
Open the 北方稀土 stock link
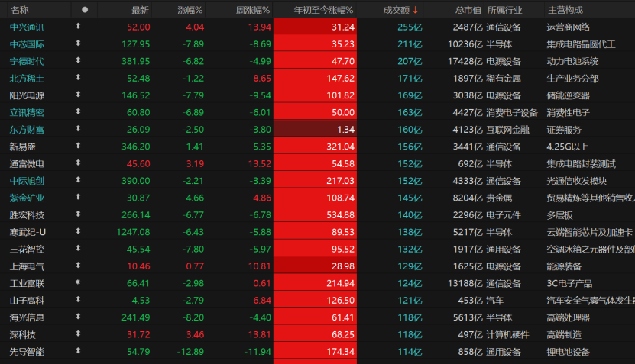pyautogui.click(x=27, y=79)
